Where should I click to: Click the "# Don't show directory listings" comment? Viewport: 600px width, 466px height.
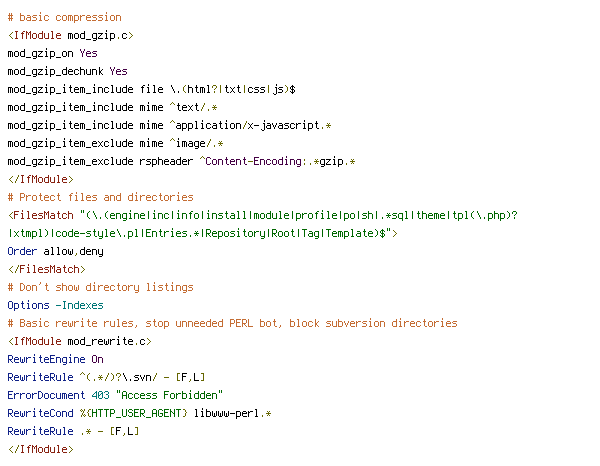[x=100, y=287]
